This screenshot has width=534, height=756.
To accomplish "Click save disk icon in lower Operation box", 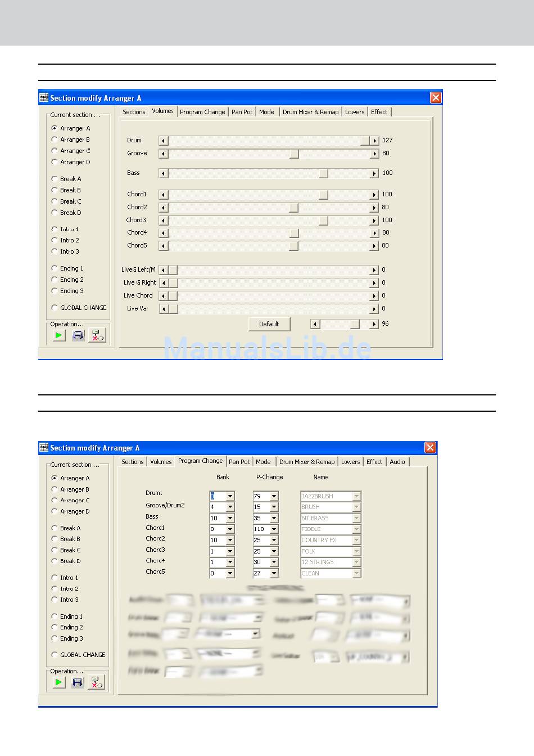I will pos(78,682).
